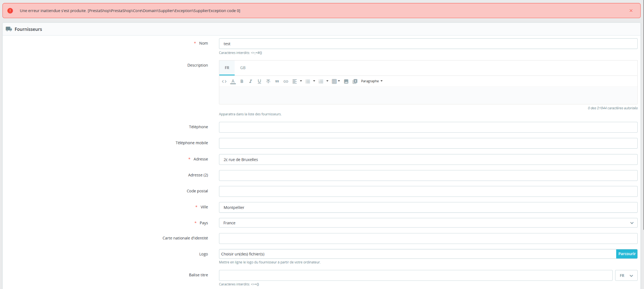Expand the table insert dropdown
The image size is (644, 289).
(x=339, y=81)
